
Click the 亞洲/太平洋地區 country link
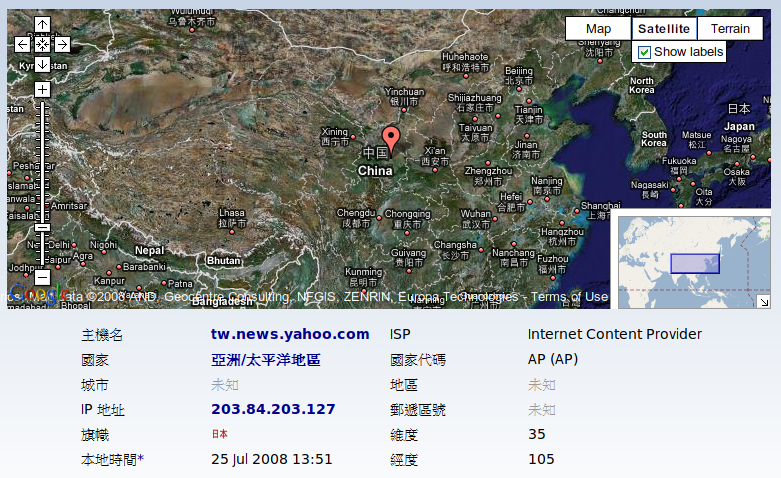pyautogui.click(x=265, y=359)
